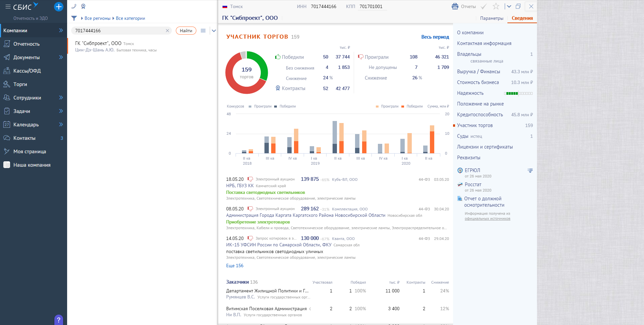This screenshot has height=325, width=644.
Task: Click the filter funnel icon
Action: [x=74, y=18]
